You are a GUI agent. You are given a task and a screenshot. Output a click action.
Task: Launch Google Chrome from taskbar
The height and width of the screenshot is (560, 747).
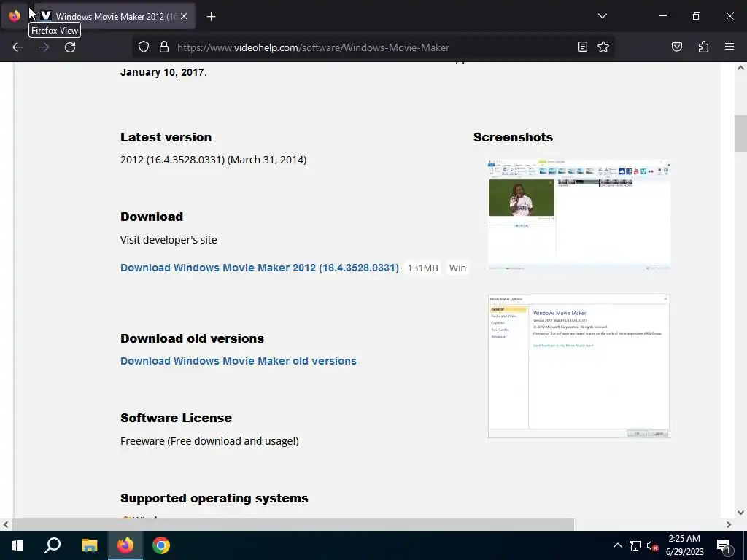pos(161,545)
